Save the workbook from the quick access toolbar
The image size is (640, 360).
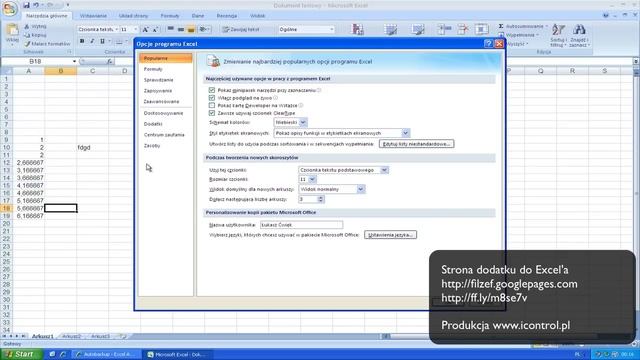(x=27, y=5)
